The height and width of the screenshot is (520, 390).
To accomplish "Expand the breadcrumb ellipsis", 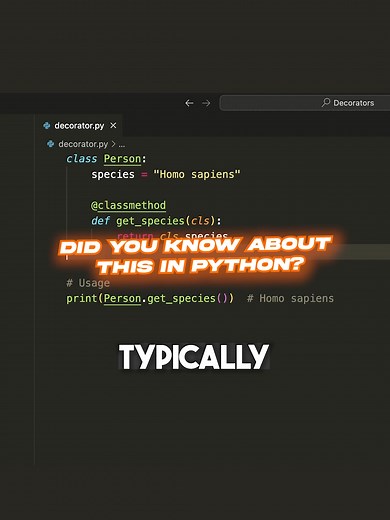I will pyautogui.click(x=122, y=145).
